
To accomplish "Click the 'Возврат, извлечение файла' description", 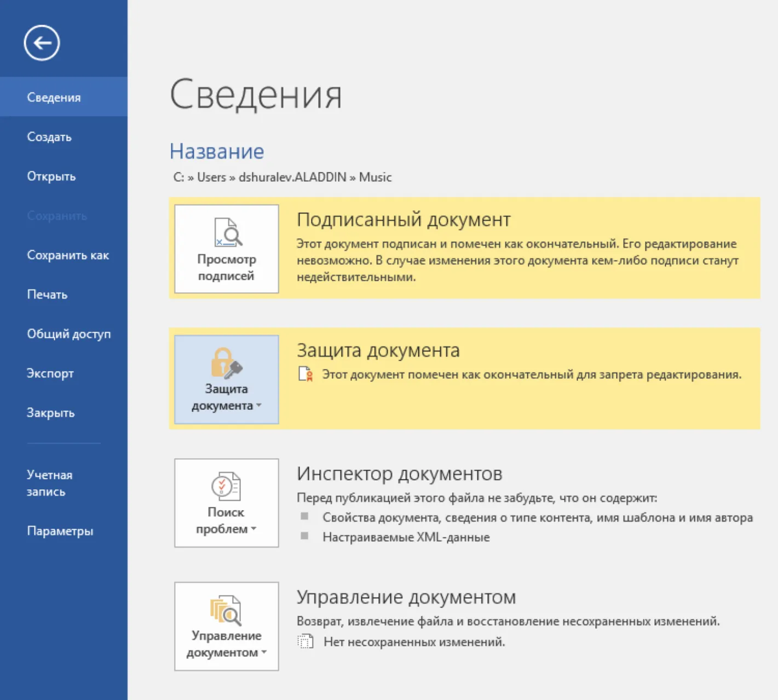I will point(508,622).
